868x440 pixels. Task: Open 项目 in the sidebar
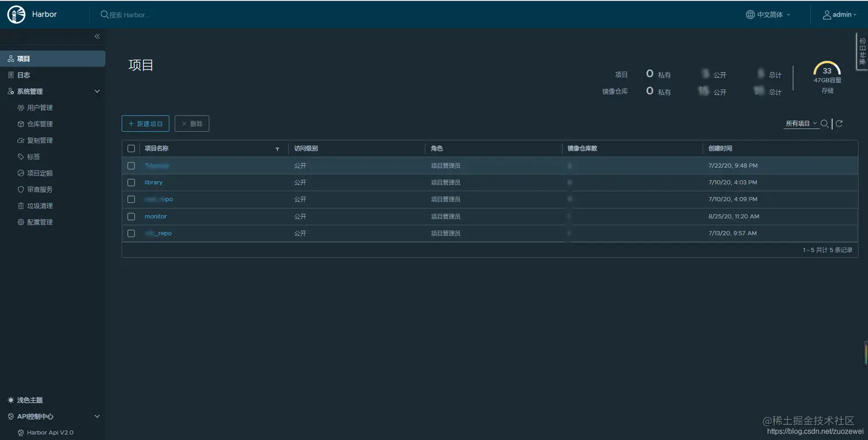pyautogui.click(x=53, y=59)
